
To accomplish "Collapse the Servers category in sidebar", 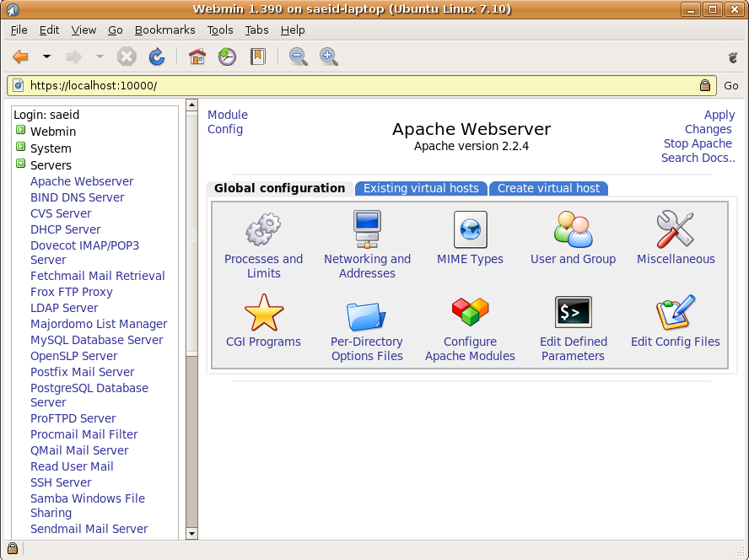I will click(x=21, y=164).
